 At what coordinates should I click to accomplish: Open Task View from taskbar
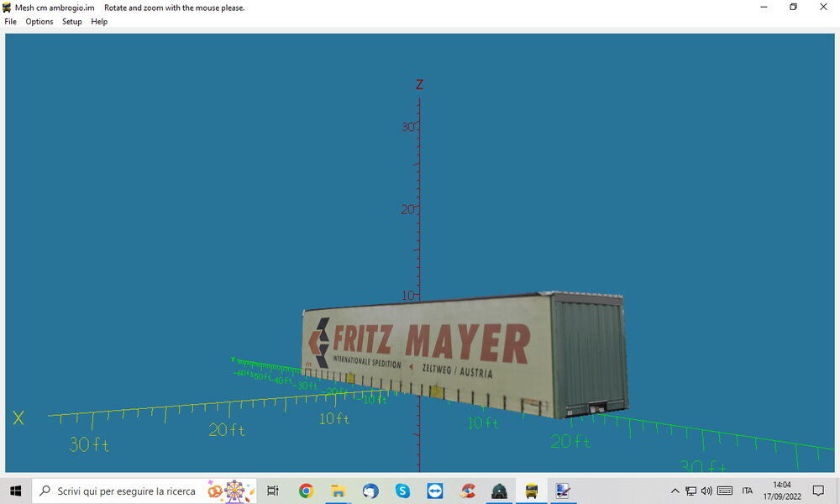tap(273, 491)
